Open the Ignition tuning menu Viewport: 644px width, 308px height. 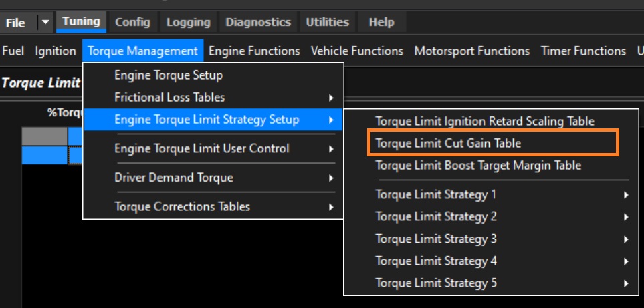(x=56, y=51)
